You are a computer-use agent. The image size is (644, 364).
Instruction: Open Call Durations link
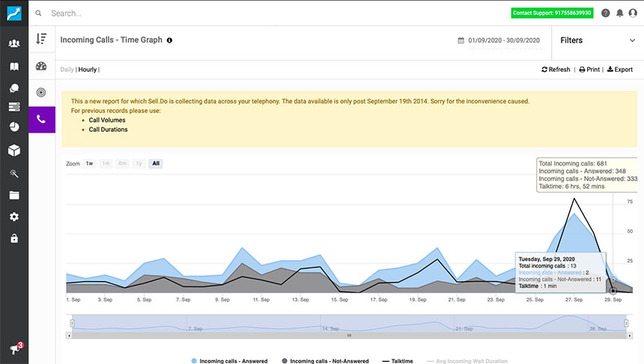109,130
